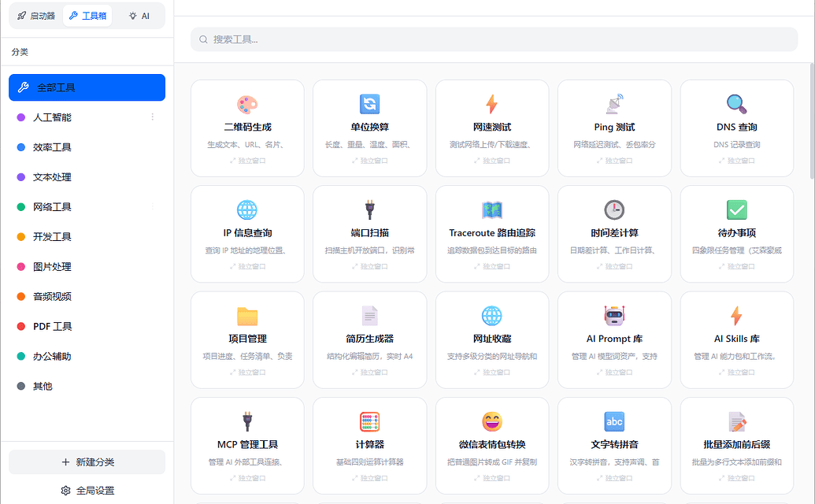Click the red dot beside PDF 工具

(x=20, y=326)
